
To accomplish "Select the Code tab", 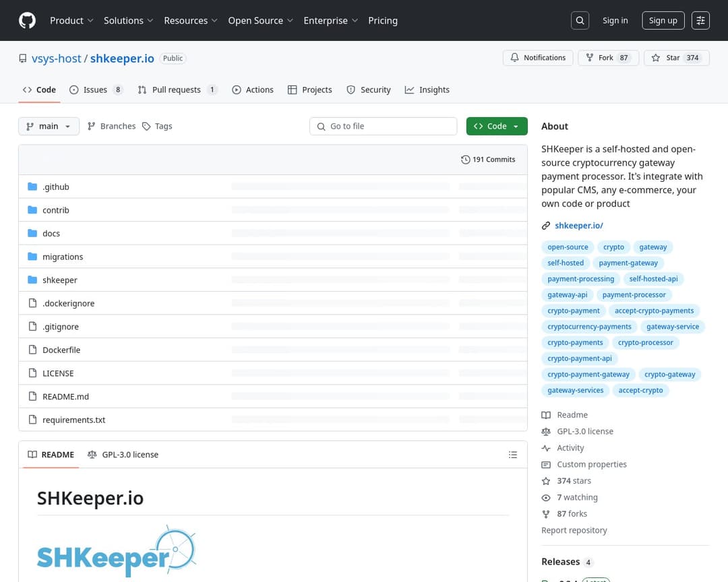I will (40, 90).
